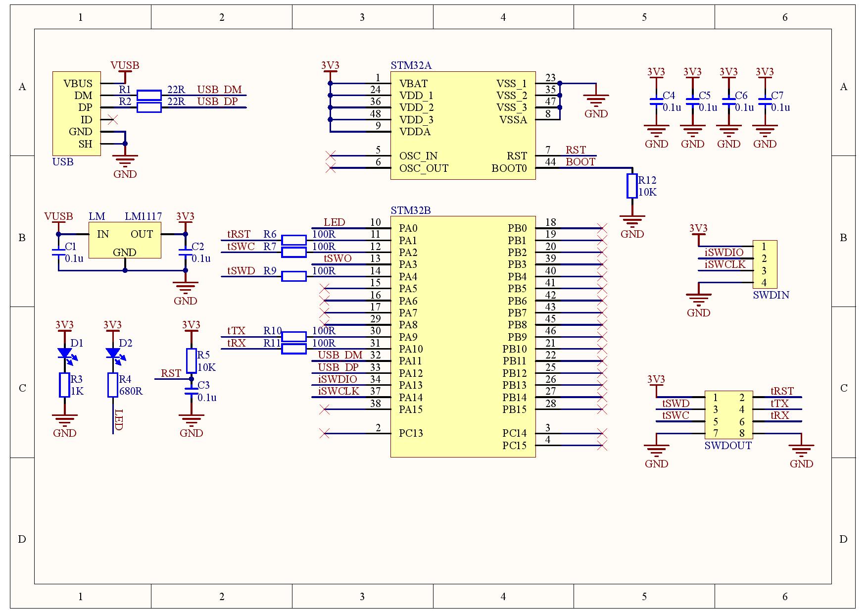The height and width of the screenshot is (614, 868).
Task: Click the no-connect cross on USB ID pin
Action: 113,119
